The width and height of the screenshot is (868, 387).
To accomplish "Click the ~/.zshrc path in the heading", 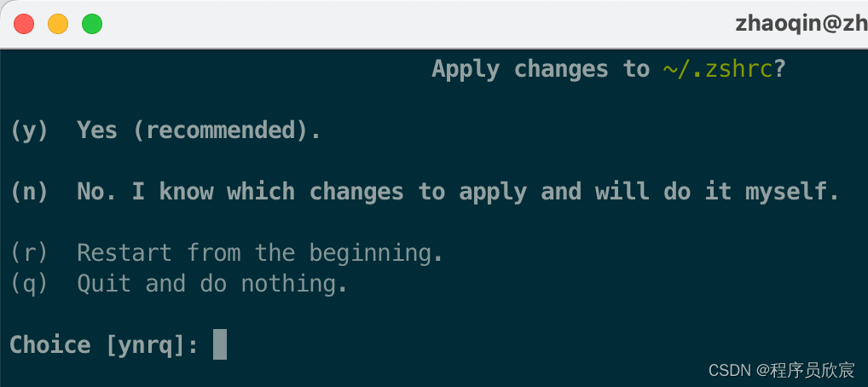I will point(717,69).
